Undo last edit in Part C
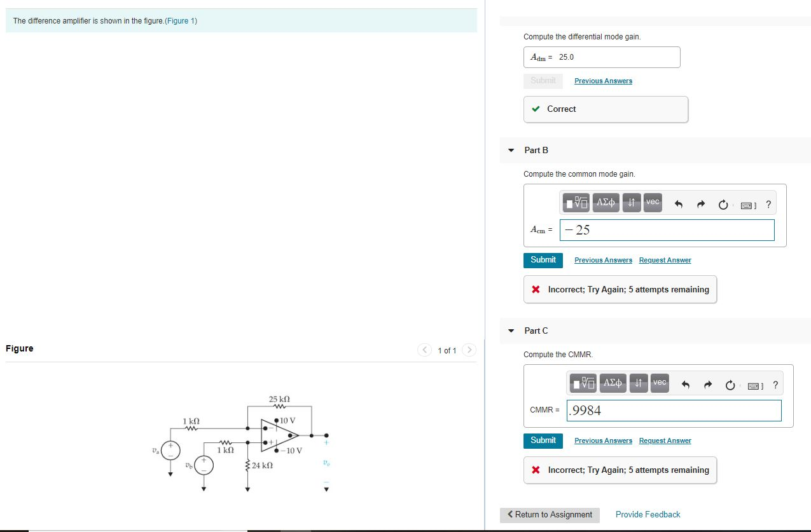This screenshot has height=532, width=811. [685, 385]
